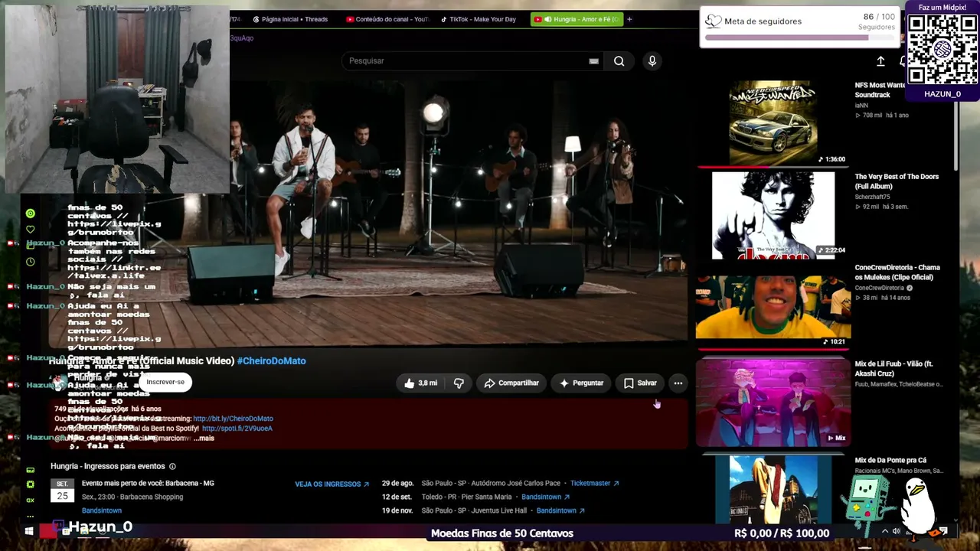Switch to the TikTok - Make Your Day tab
This screenshot has width=980, height=551.
point(479,19)
